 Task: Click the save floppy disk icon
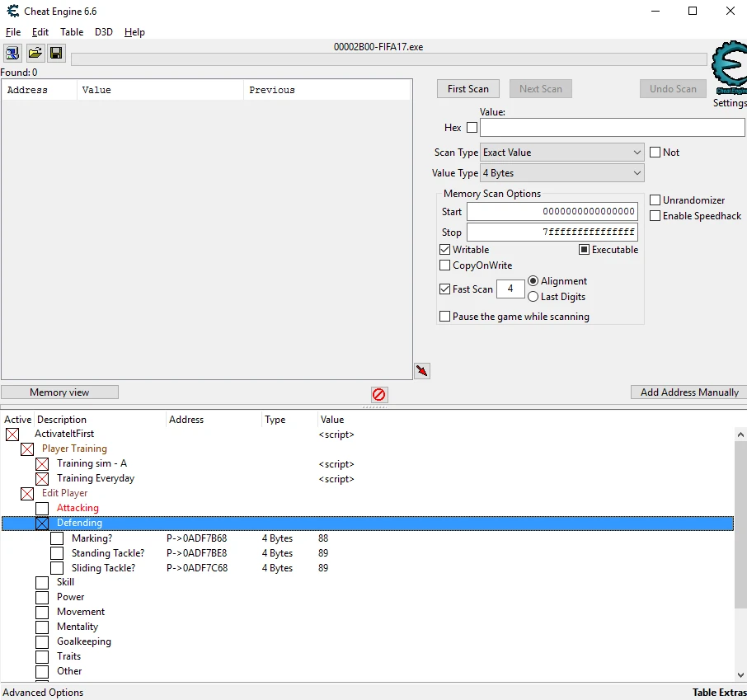click(x=56, y=54)
